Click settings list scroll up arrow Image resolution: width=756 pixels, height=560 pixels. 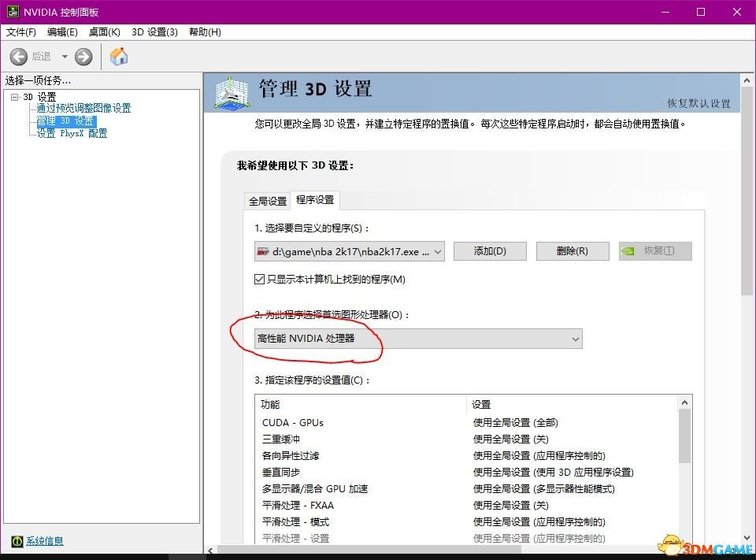684,402
